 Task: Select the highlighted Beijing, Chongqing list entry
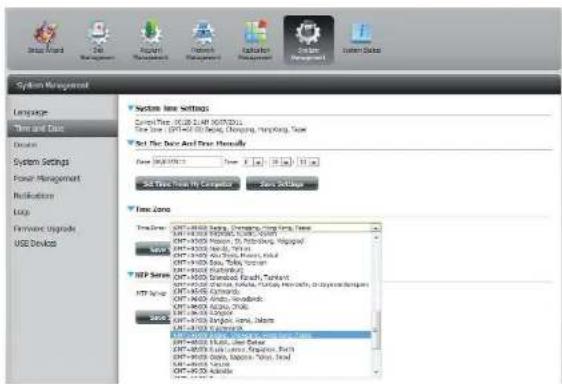point(271,335)
